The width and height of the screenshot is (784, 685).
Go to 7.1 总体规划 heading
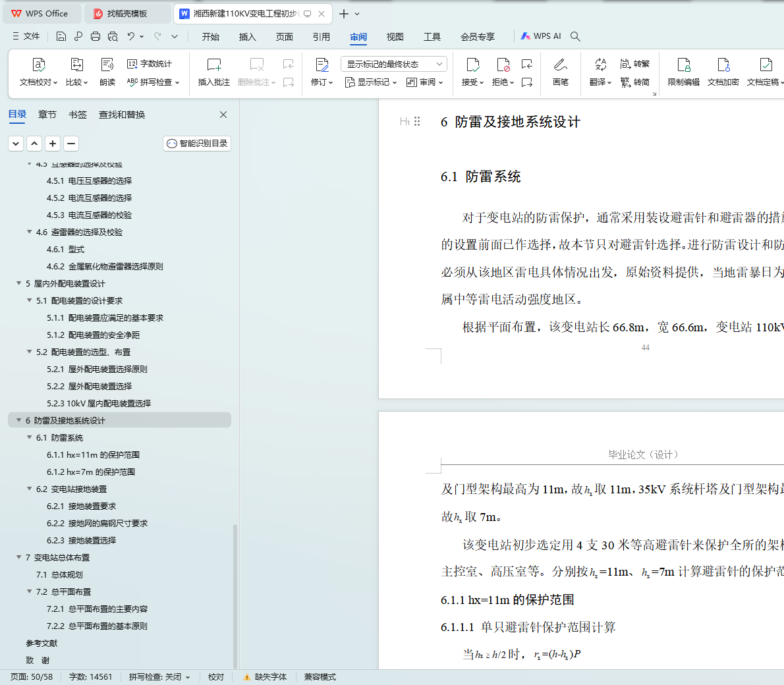[x=59, y=574]
